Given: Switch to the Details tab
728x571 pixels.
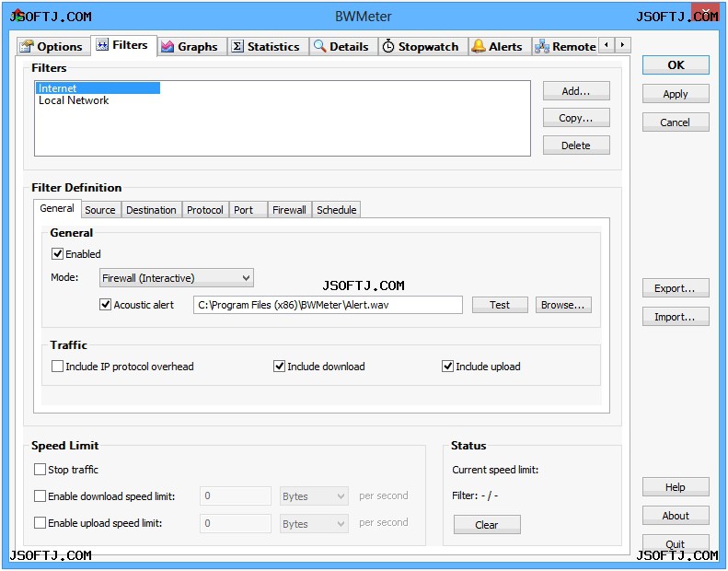Looking at the screenshot, I should coord(342,47).
